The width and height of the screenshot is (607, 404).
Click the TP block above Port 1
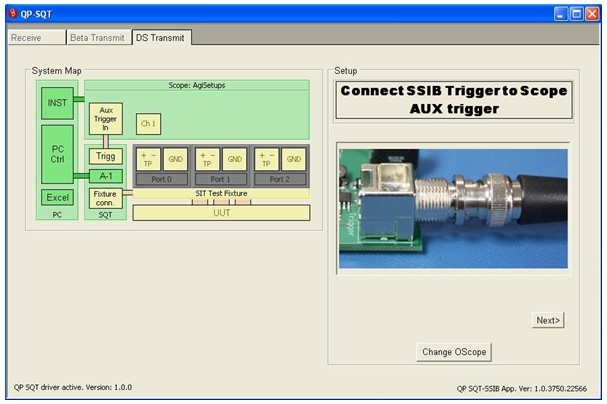coord(207,159)
